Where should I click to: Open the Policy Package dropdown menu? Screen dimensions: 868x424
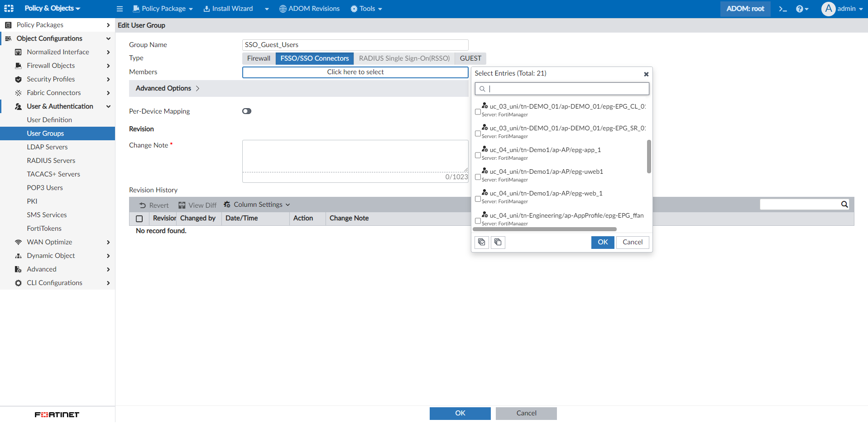pos(163,9)
